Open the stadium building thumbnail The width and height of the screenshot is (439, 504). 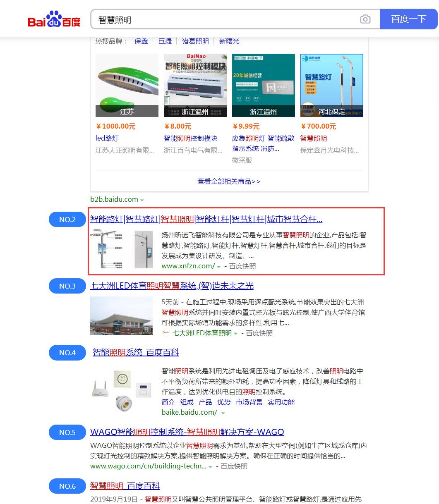[122, 316]
